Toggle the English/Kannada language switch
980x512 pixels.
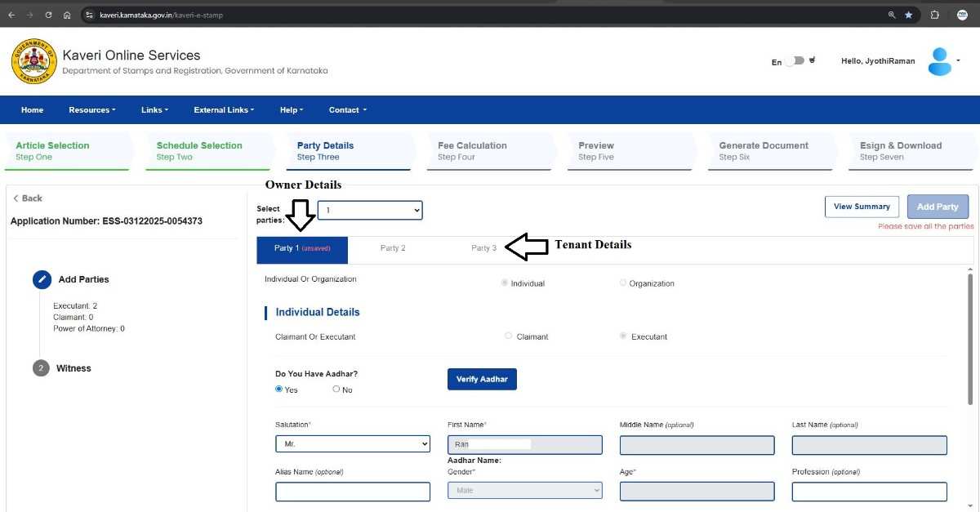click(795, 61)
